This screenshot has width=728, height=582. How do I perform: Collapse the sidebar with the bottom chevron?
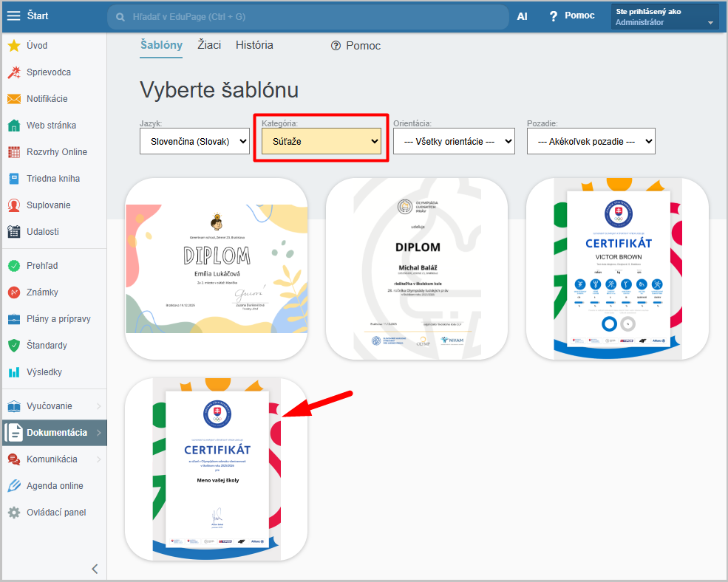click(x=95, y=568)
